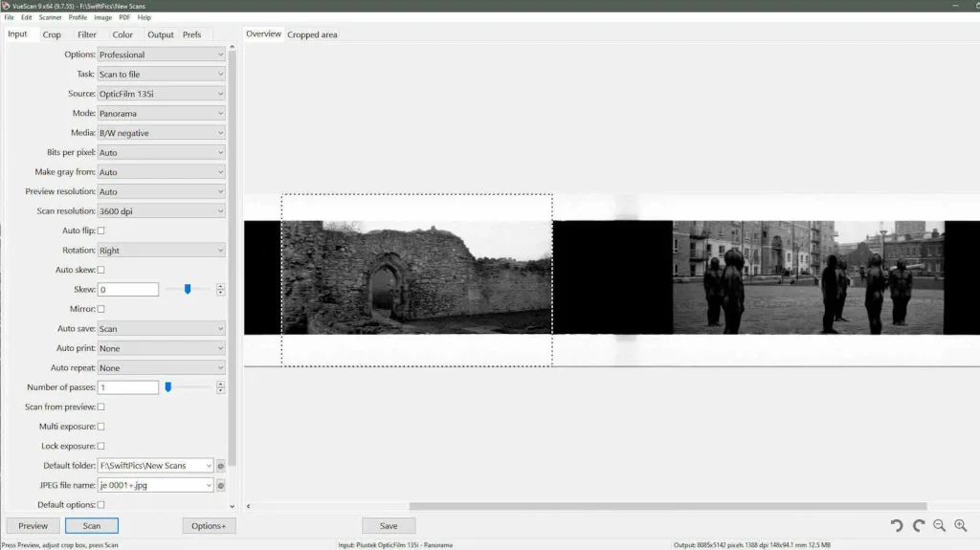Enable the Auto skew checkbox
The height and width of the screenshot is (550, 980).
pyautogui.click(x=100, y=270)
